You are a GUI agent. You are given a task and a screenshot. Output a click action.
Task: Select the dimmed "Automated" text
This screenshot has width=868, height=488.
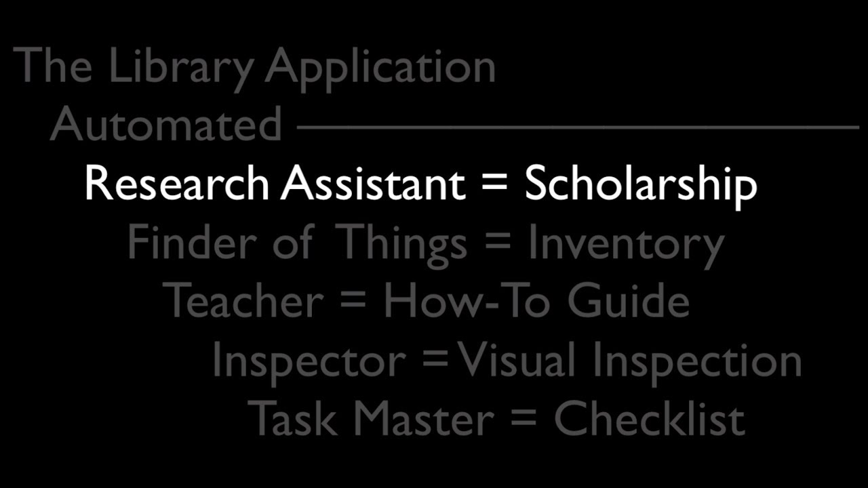click(166, 125)
